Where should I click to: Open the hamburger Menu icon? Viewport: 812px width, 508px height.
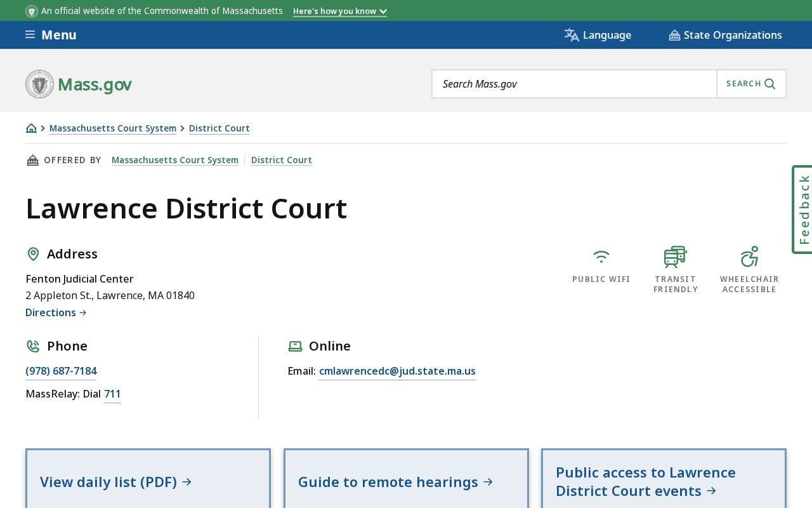pyautogui.click(x=30, y=35)
